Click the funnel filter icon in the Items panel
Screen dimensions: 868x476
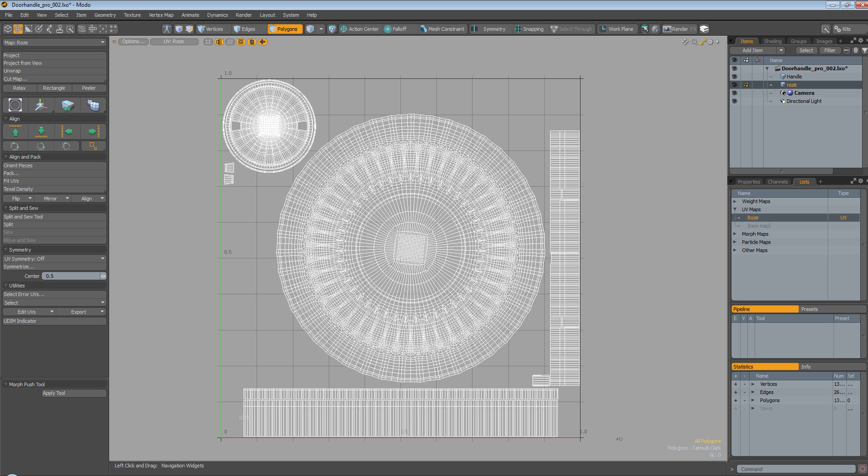pyautogui.click(x=864, y=50)
